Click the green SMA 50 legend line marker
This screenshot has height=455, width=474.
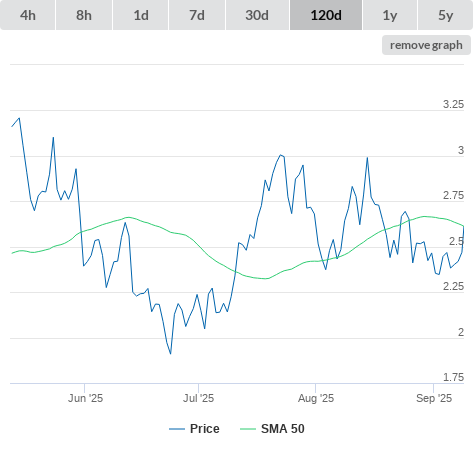click(248, 429)
